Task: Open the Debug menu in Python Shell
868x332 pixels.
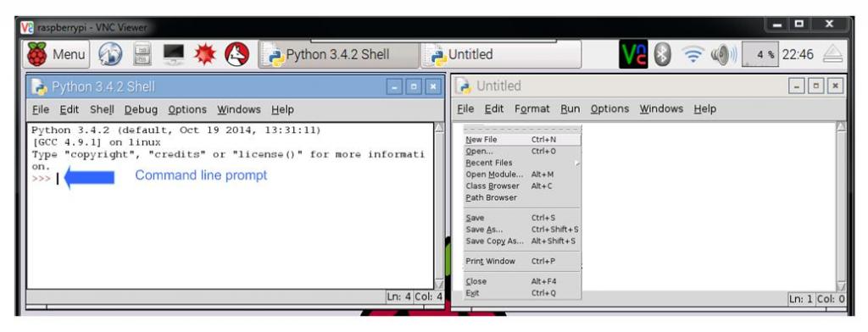Action: click(141, 109)
